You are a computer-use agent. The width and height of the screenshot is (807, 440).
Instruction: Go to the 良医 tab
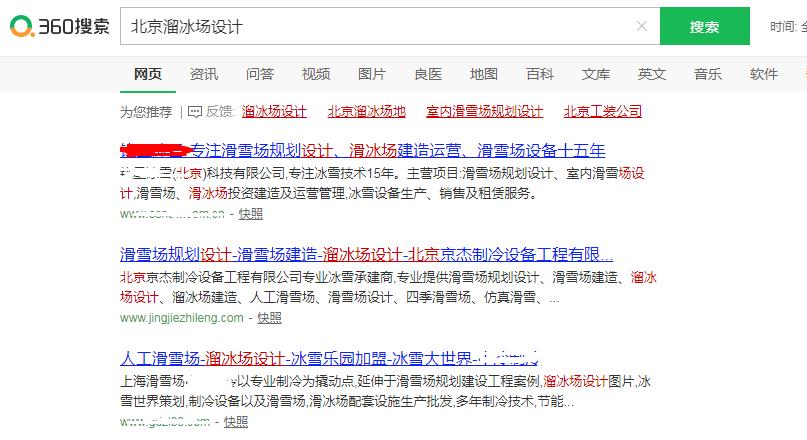click(428, 74)
